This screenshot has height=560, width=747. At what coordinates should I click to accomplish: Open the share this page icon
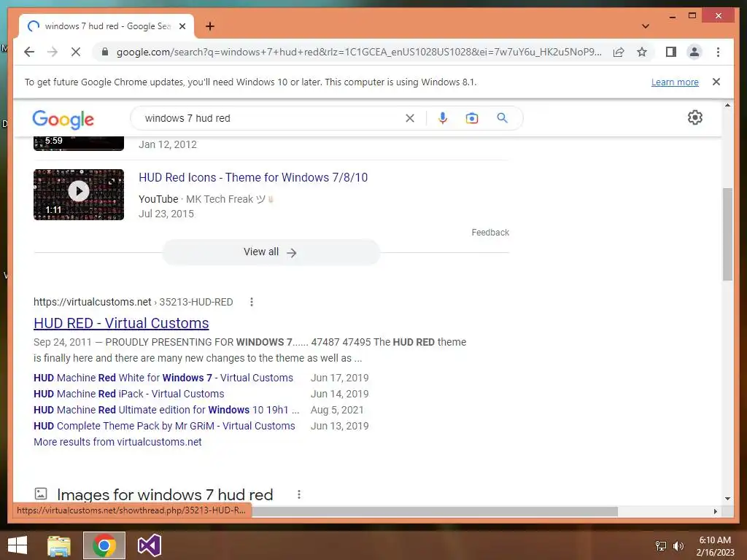coord(619,52)
